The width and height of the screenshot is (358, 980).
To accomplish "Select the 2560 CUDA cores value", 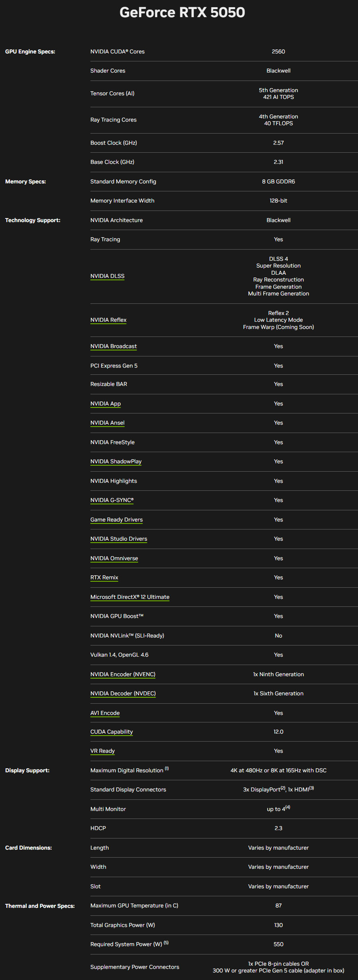I will (278, 51).
